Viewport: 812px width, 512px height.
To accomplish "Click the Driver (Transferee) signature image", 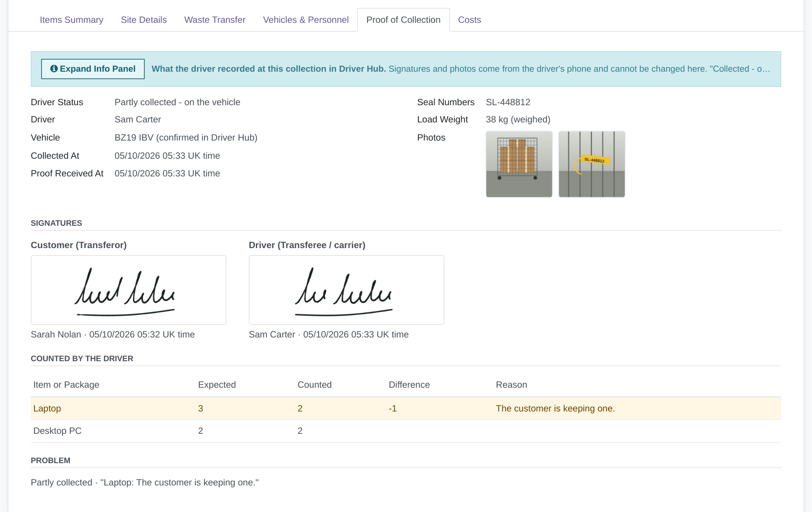I will [347, 290].
